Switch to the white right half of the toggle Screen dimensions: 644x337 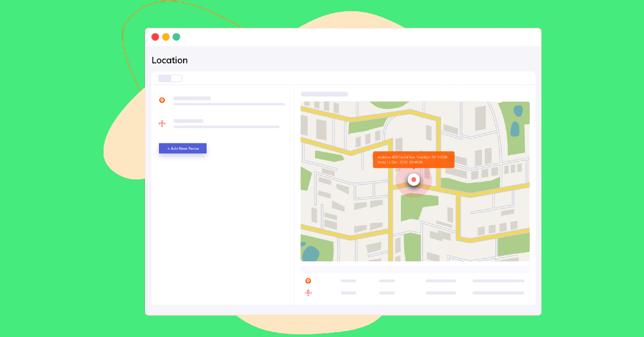pos(177,78)
